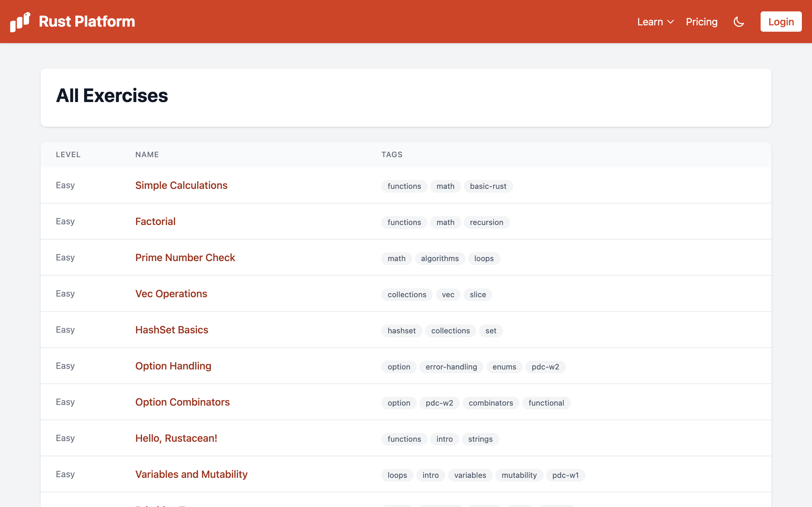Screen dimensions: 812x507
Task: Open the HashSet Basics exercise
Action: [172, 330]
